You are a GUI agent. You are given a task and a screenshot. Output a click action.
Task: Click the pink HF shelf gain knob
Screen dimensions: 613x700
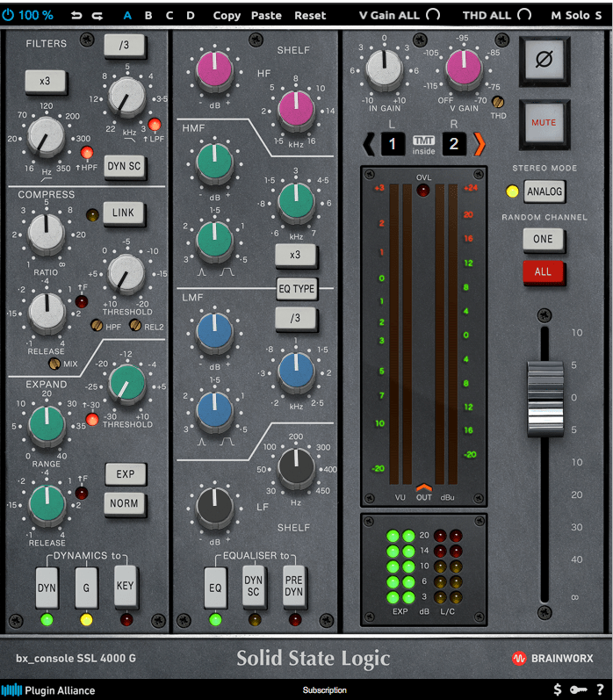pos(214,69)
